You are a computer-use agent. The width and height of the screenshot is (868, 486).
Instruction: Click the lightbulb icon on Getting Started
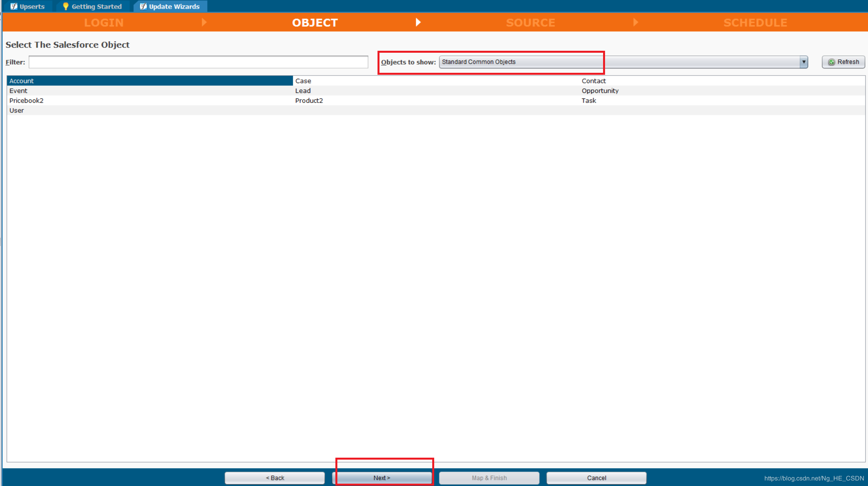(x=66, y=6)
